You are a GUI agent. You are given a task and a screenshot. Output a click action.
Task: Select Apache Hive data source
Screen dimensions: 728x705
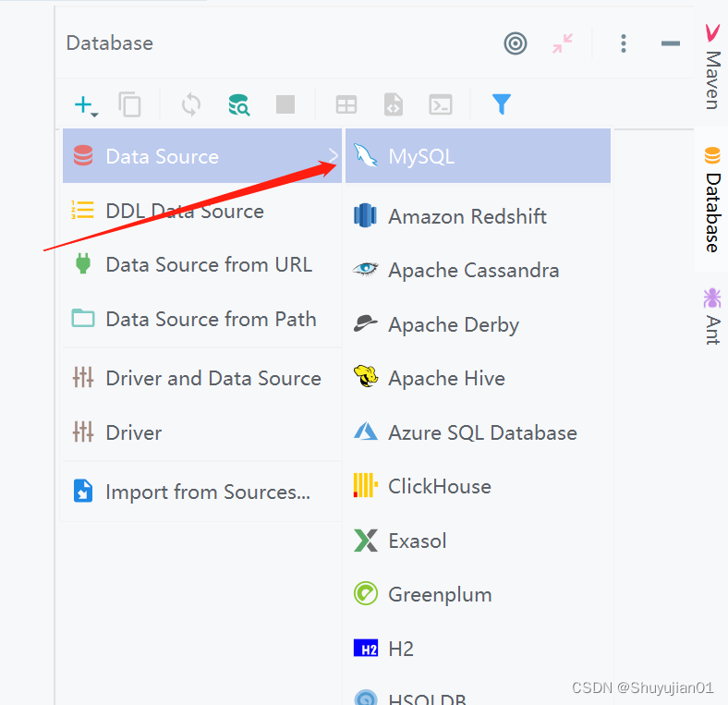tap(478, 378)
